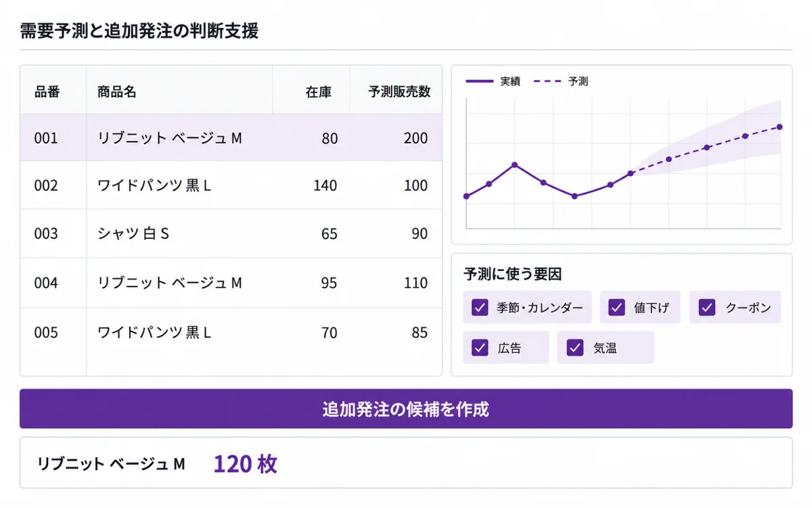Click the 予測 legend entry

561,81
